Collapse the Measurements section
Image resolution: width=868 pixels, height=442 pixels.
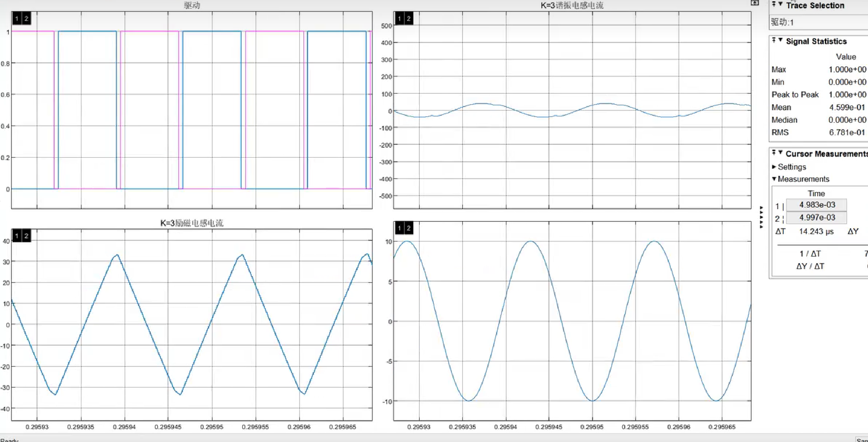(x=774, y=179)
